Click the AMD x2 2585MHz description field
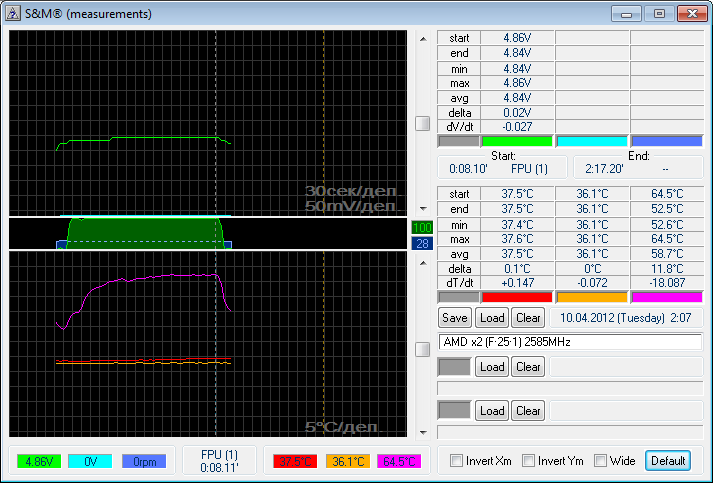This screenshot has width=713, height=483. (x=570, y=342)
